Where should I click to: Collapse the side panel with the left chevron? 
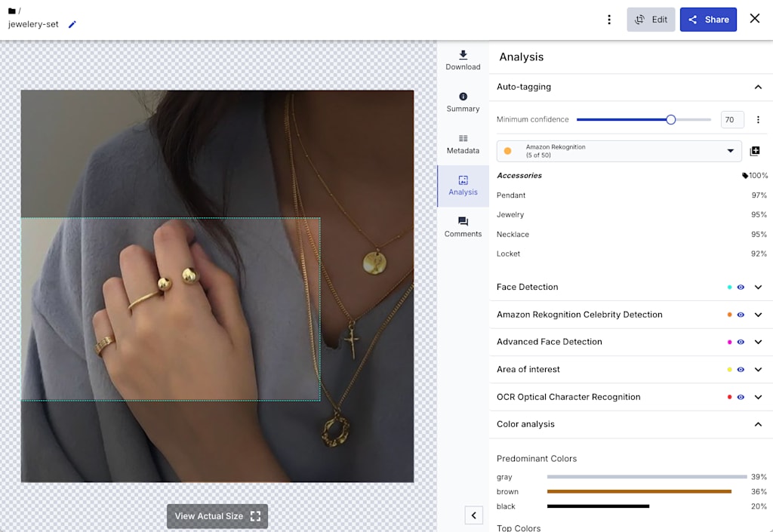(x=474, y=515)
